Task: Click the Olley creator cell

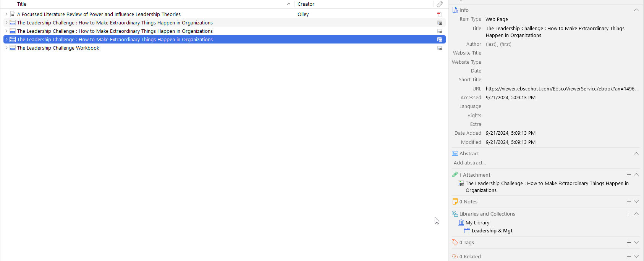Action: tap(303, 14)
